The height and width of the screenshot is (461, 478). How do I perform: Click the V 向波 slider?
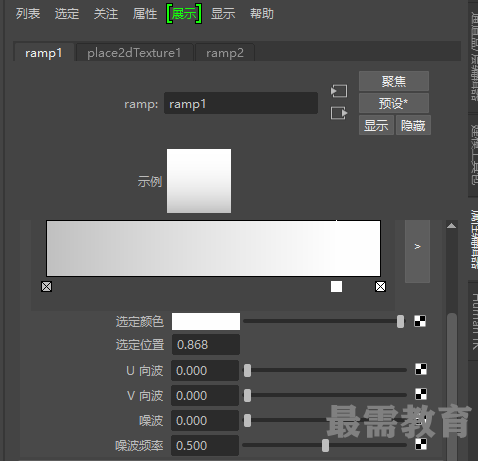[325, 395]
